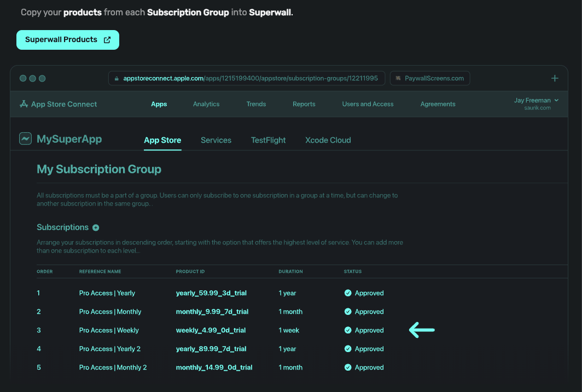Open the Pro Access | Yearly subscription
The height and width of the screenshot is (392, 582).
click(x=107, y=293)
